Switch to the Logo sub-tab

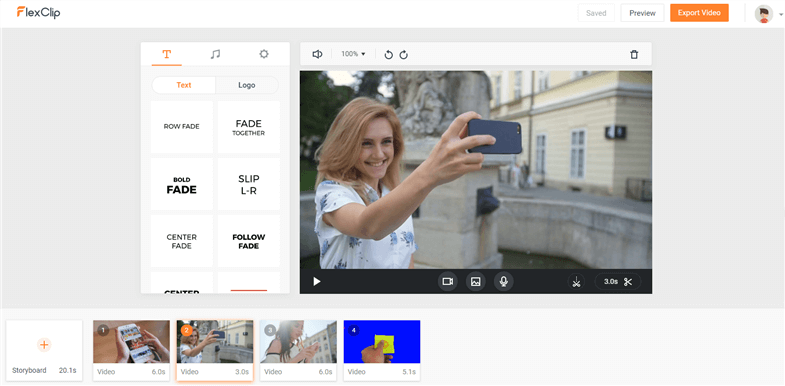pyautogui.click(x=247, y=85)
